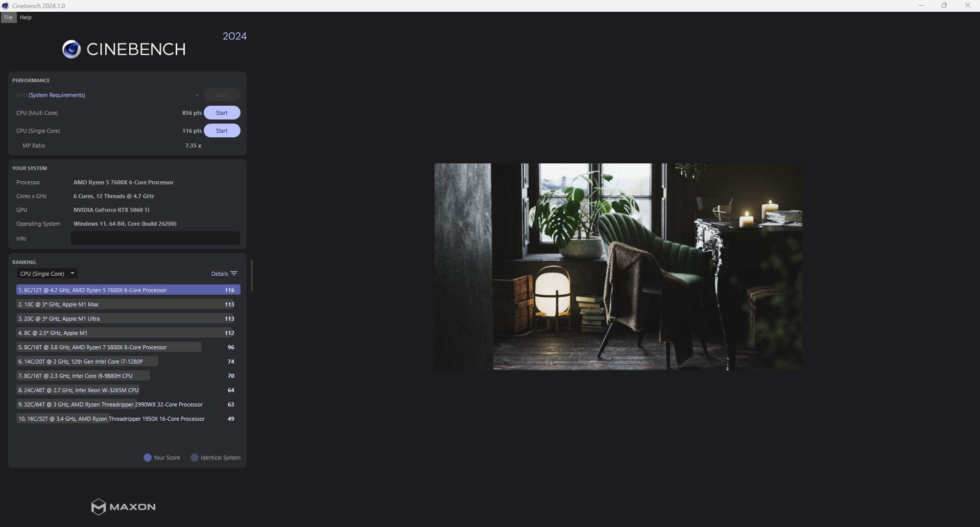Screen dimensions: 980x527
Task: Click the 856 pts multi core score
Action: tap(192, 113)
